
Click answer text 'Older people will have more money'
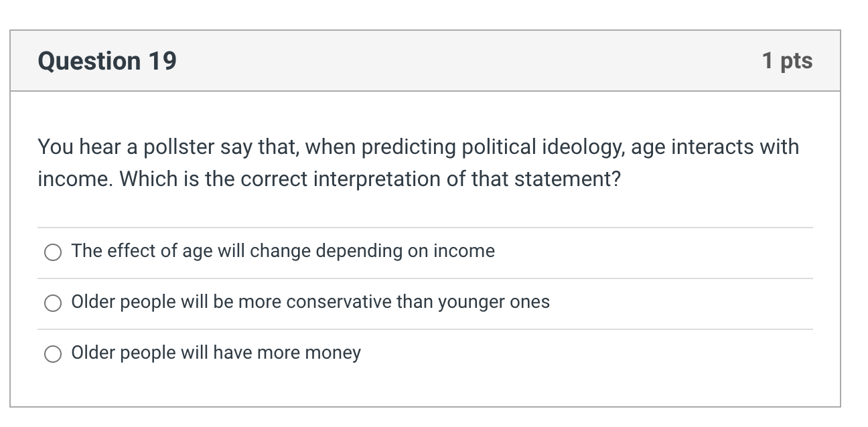point(216,353)
